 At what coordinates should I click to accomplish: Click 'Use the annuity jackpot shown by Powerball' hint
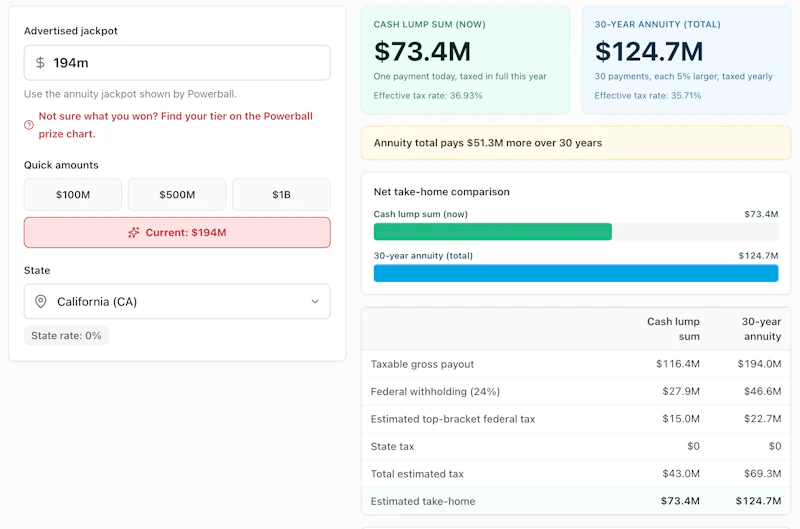tap(130, 94)
